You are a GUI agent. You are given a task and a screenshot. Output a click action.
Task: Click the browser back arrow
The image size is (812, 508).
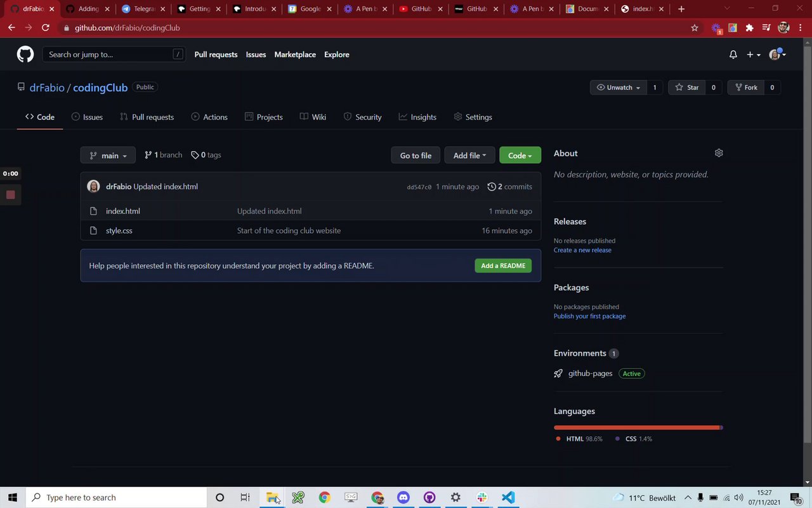11,28
